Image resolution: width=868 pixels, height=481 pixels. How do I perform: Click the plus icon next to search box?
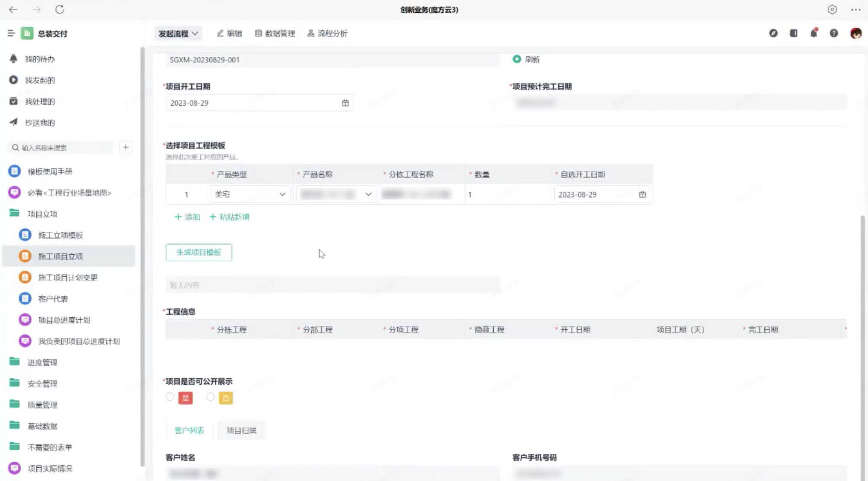pyautogui.click(x=126, y=148)
